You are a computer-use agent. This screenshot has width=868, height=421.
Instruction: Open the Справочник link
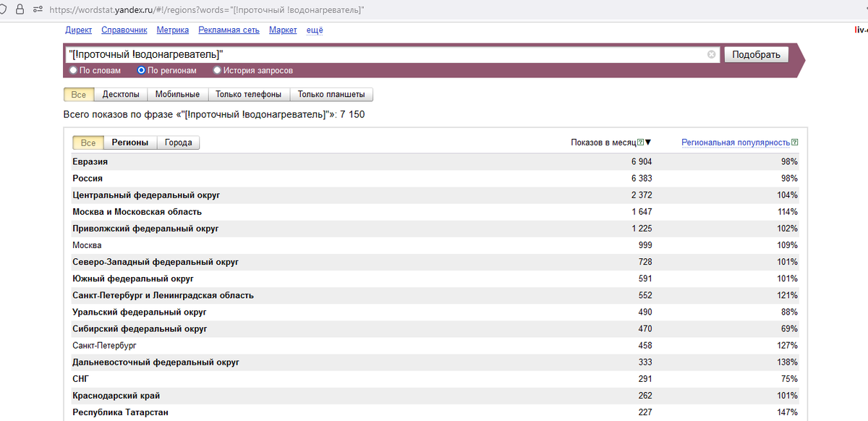[124, 30]
